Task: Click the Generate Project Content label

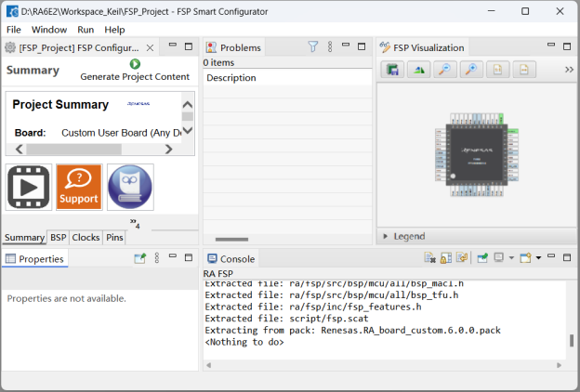Action: click(135, 76)
